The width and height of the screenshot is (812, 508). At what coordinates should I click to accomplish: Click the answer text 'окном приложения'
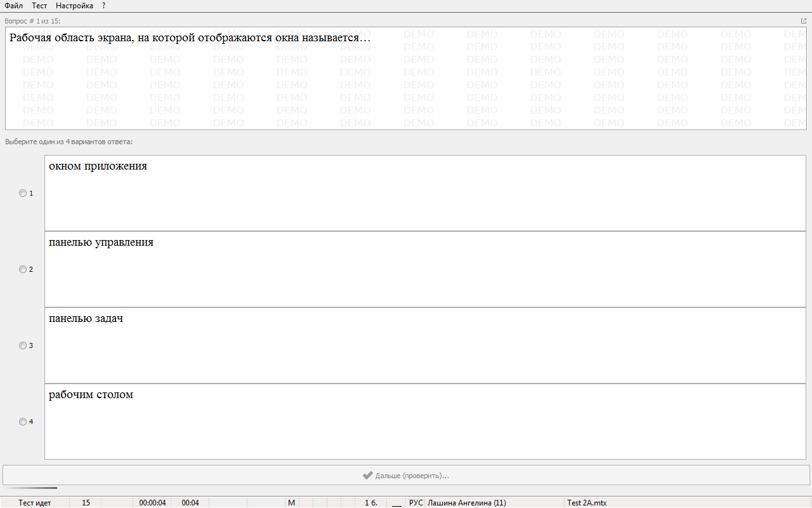98,166
